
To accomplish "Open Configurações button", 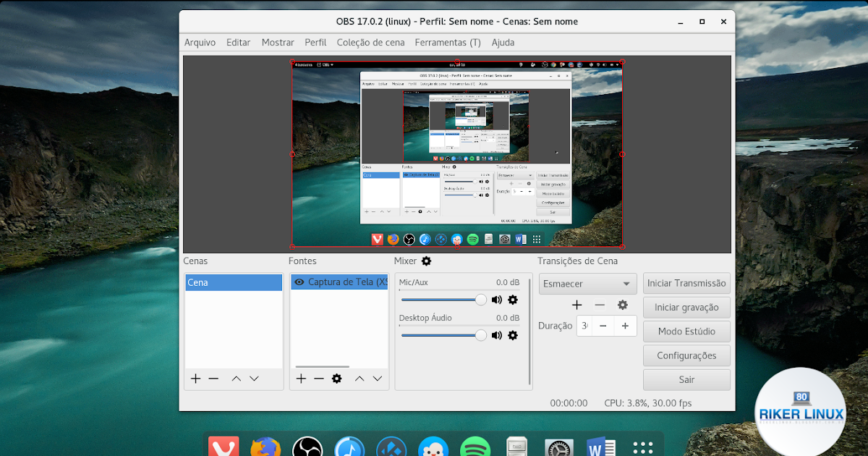I will coord(686,355).
